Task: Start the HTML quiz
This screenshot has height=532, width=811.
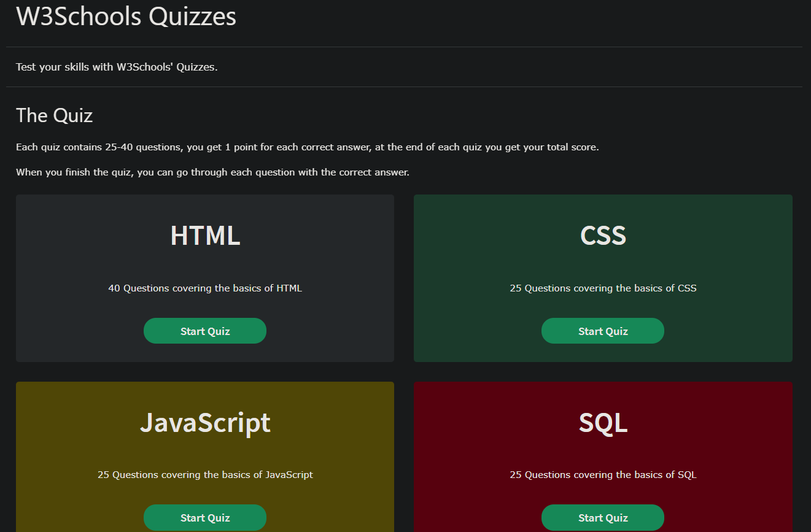Action: click(205, 331)
